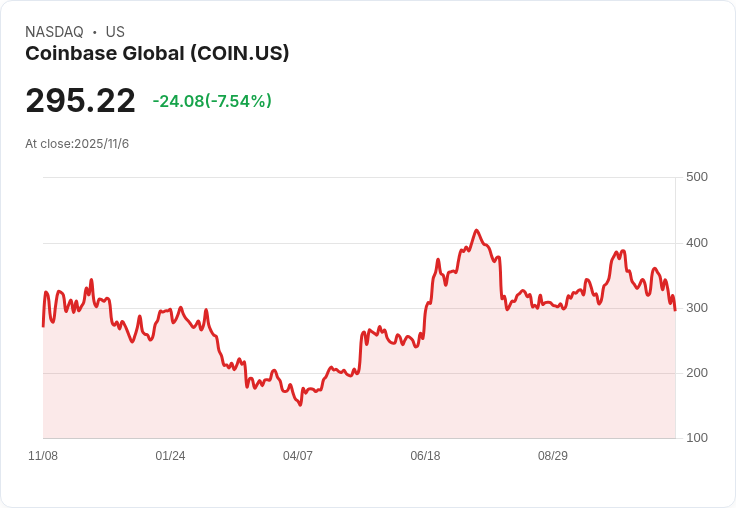Click the 400 y-axis label
The image size is (736, 508).
696,243
